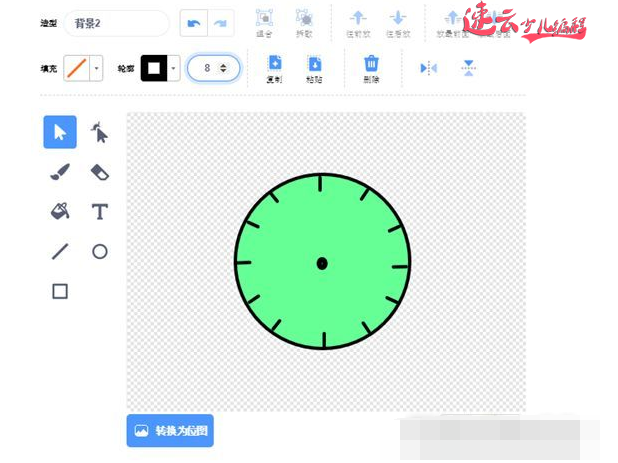Activate the Eraser tool

click(x=99, y=172)
